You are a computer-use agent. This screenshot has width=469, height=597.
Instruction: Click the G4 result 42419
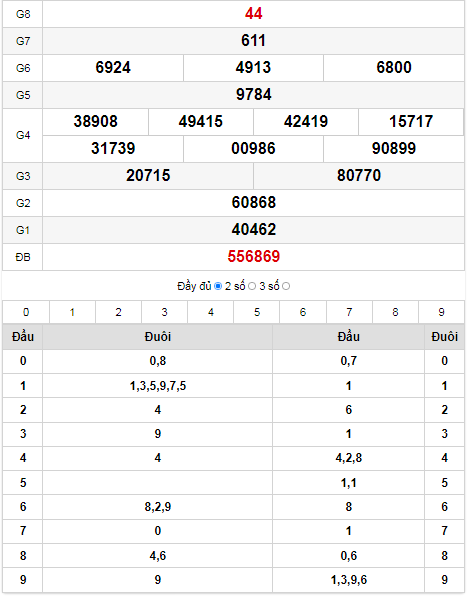click(306, 122)
